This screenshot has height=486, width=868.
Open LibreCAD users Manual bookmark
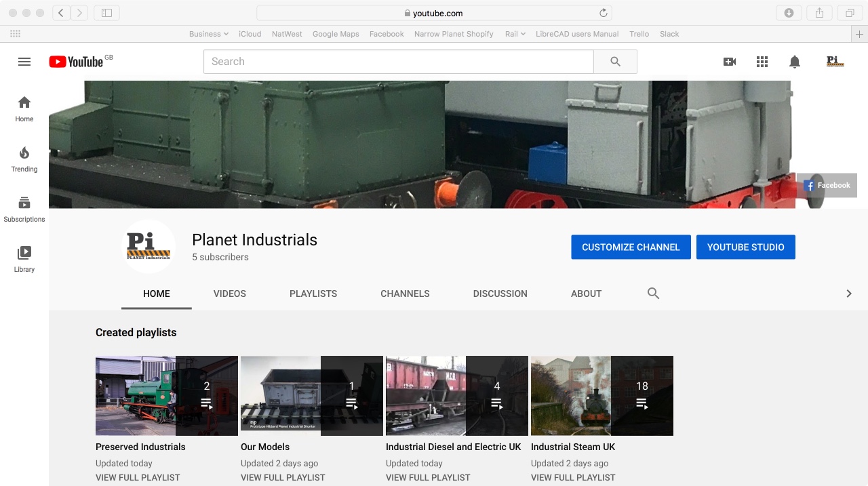point(577,34)
